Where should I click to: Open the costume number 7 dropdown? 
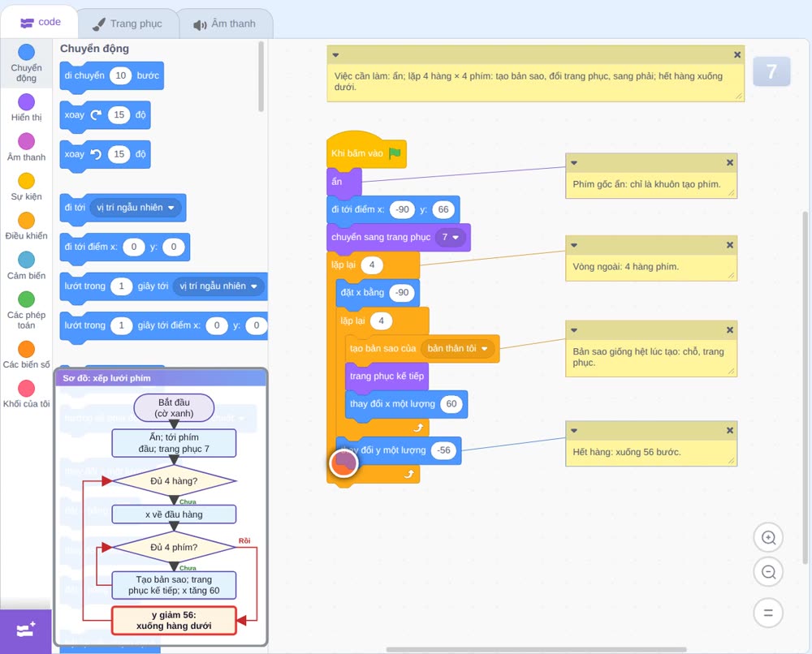pyautogui.click(x=451, y=237)
